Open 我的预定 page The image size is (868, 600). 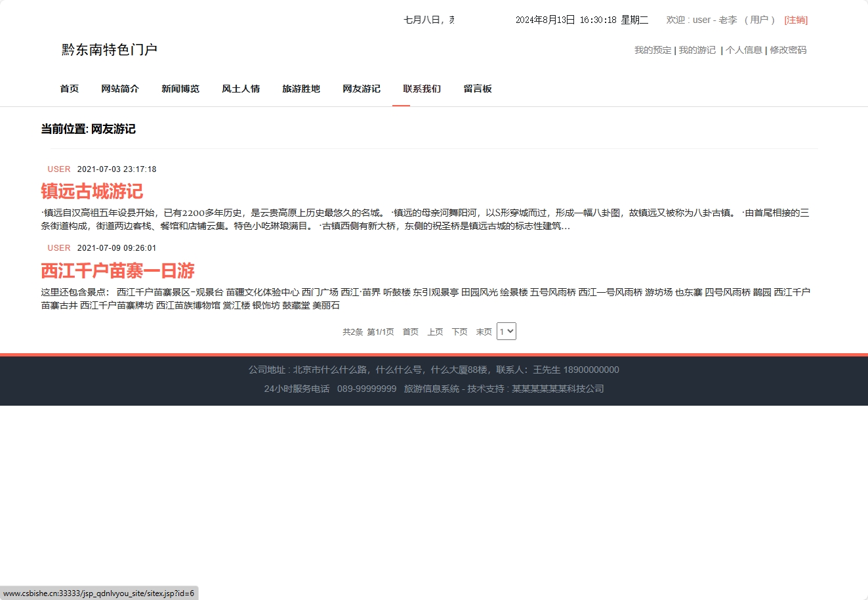click(653, 50)
